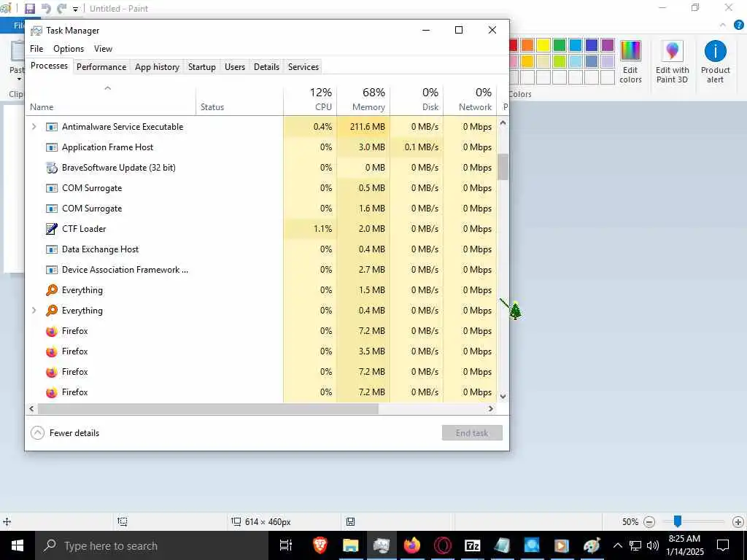Screen dimensions: 747x560
Task: Click the network tray icon
Action: click(635, 545)
